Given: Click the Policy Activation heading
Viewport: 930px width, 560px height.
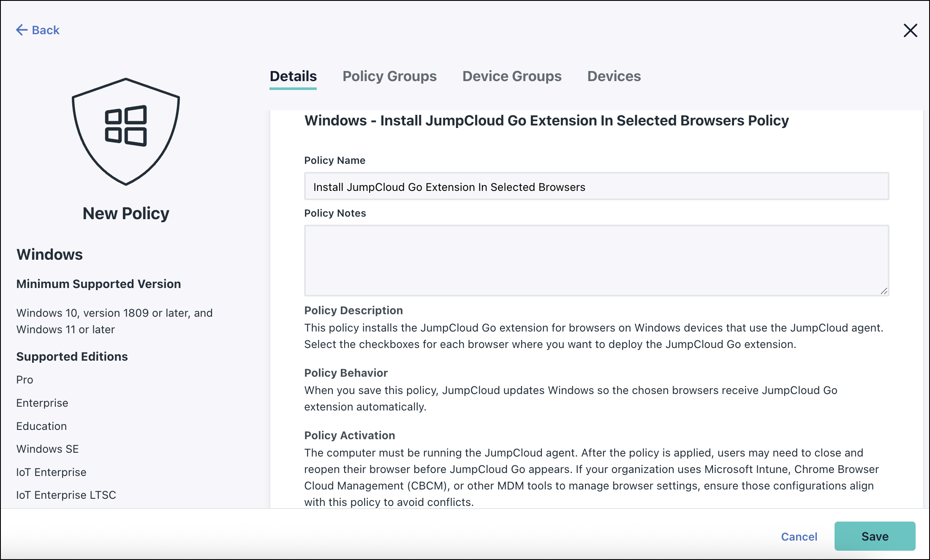Looking at the screenshot, I should [350, 435].
